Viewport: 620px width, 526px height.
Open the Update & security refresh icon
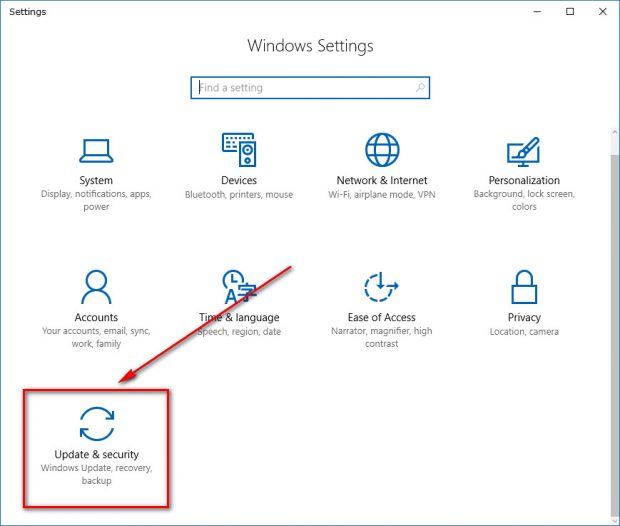coord(97,424)
